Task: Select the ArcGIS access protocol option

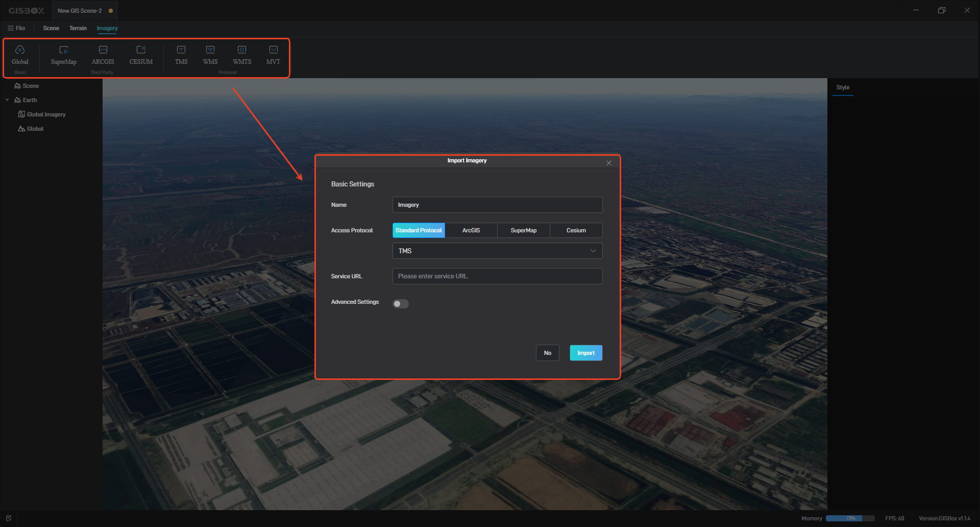Action: tap(471, 230)
